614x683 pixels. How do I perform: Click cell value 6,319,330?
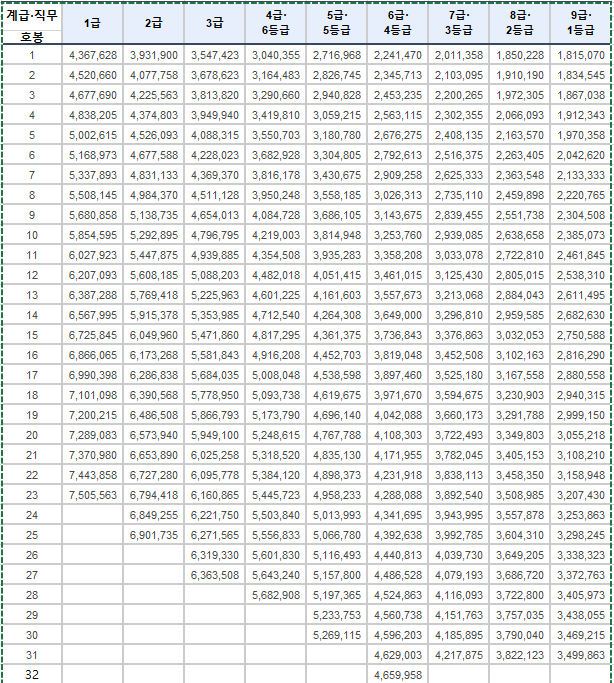click(214, 556)
